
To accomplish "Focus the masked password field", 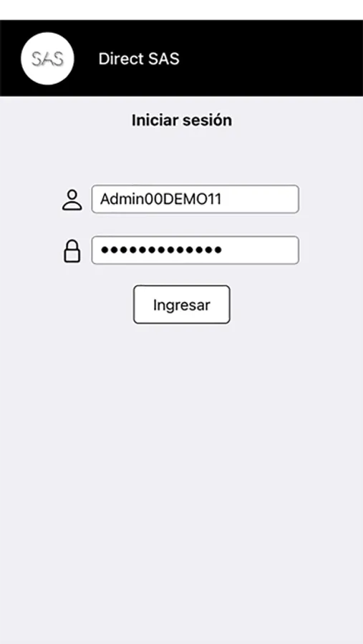I will tap(195, 250).
